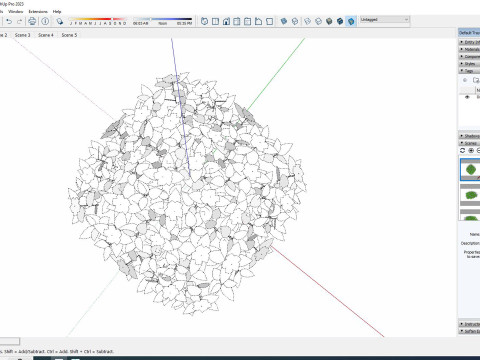Switch to Scene 3 tab
Viewport: 480px width, 360px height.
(x=22, y=35)
